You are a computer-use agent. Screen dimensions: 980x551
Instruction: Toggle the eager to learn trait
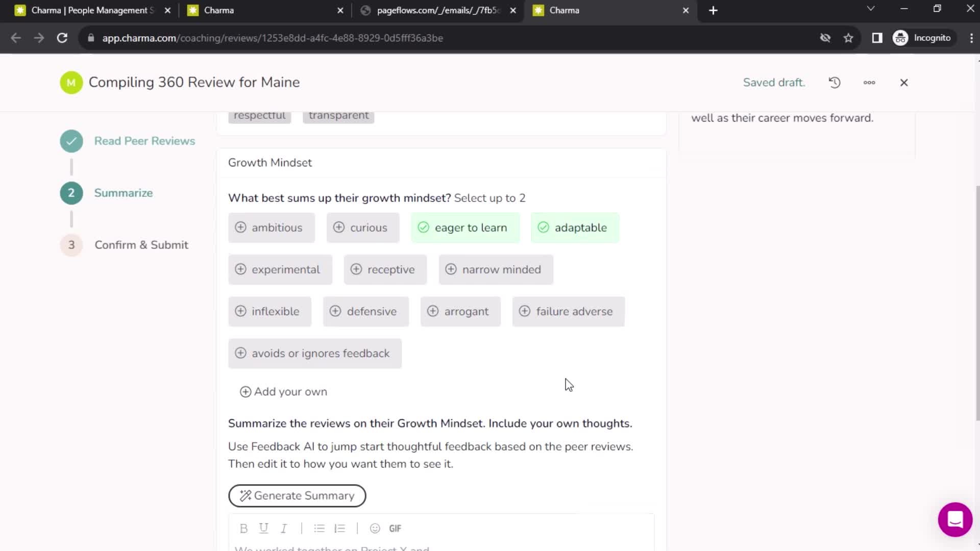[x=464, y=228]
